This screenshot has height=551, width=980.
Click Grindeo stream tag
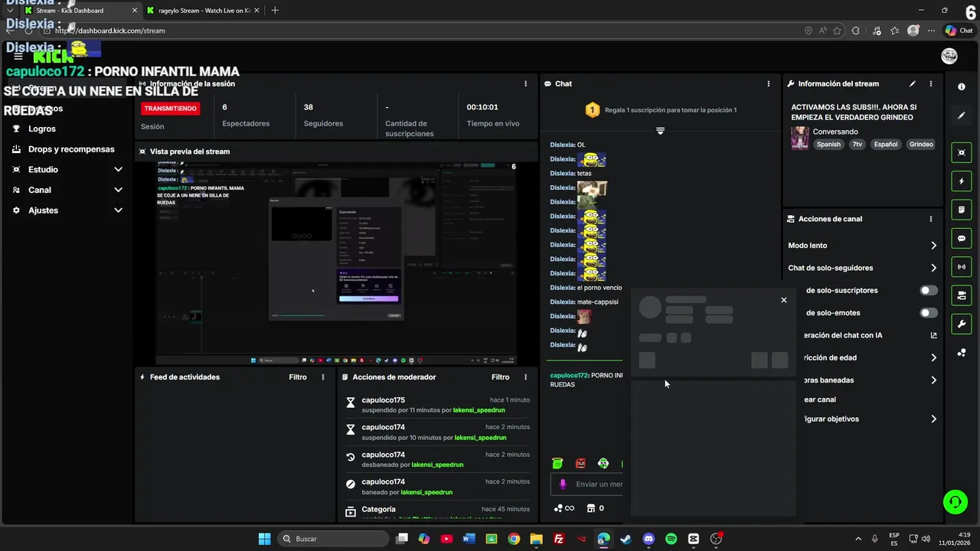[x=921, y=145]
